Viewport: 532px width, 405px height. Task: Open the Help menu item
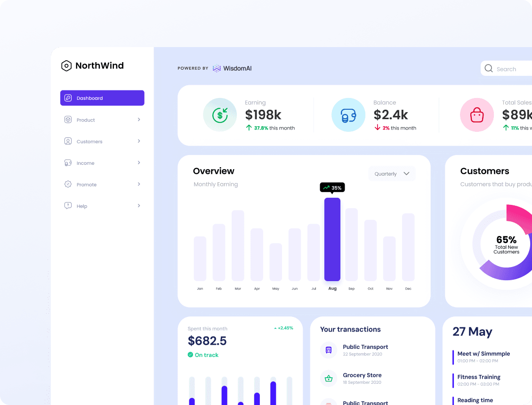click(102, 206)
